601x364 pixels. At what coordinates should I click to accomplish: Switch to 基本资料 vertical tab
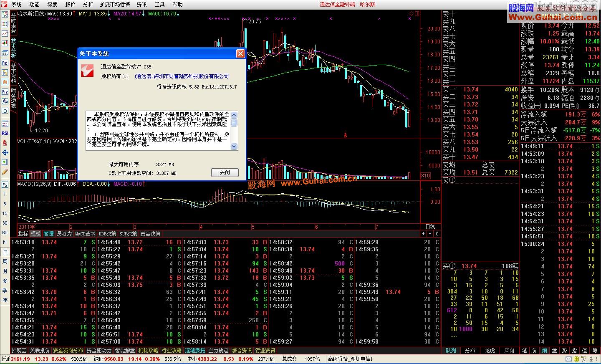13,73
